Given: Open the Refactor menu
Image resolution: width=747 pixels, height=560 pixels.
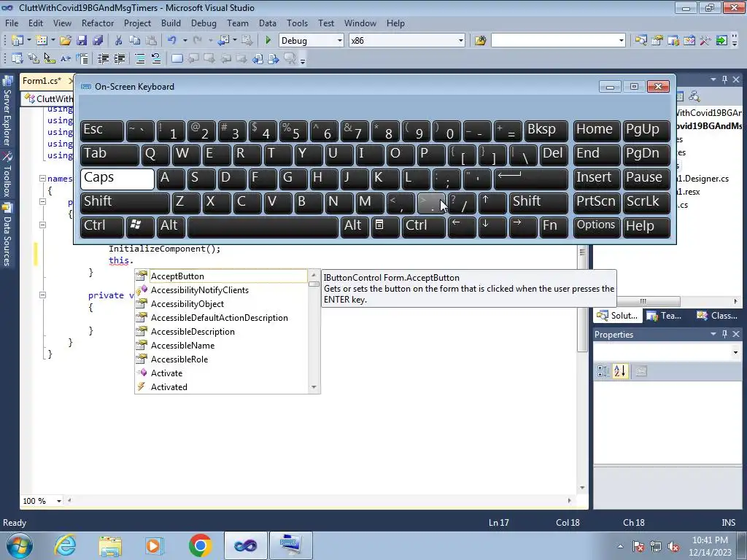Looking at the screenshot, I should (98, 23).
